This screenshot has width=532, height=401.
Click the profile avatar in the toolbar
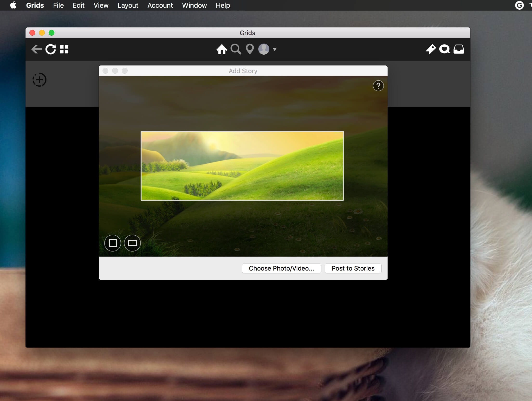[264, 49]
